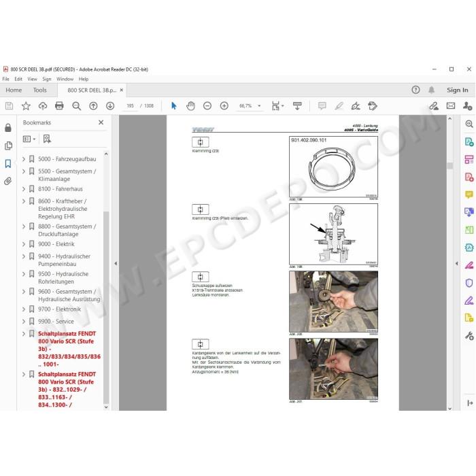Share a link to the file
The width and height of the screenshot is (476, 476).
[434, 106]
